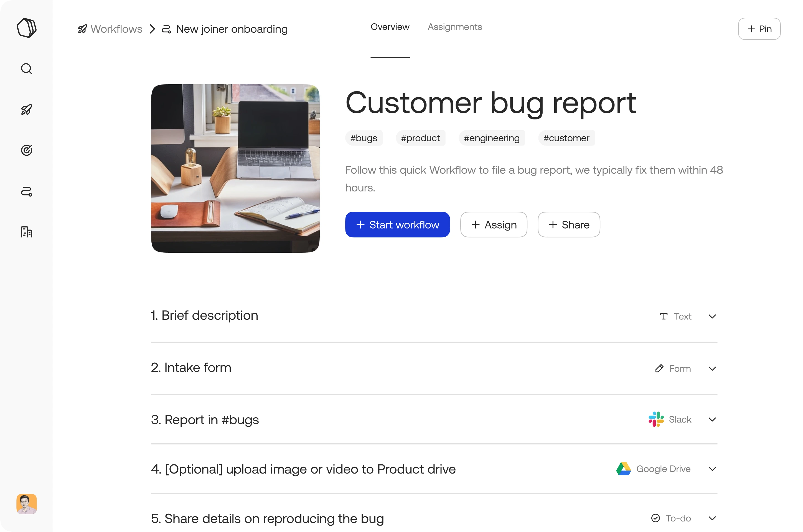Open the target goals sidebar icon
The image size is (803, 532).
tap(27, 150)
